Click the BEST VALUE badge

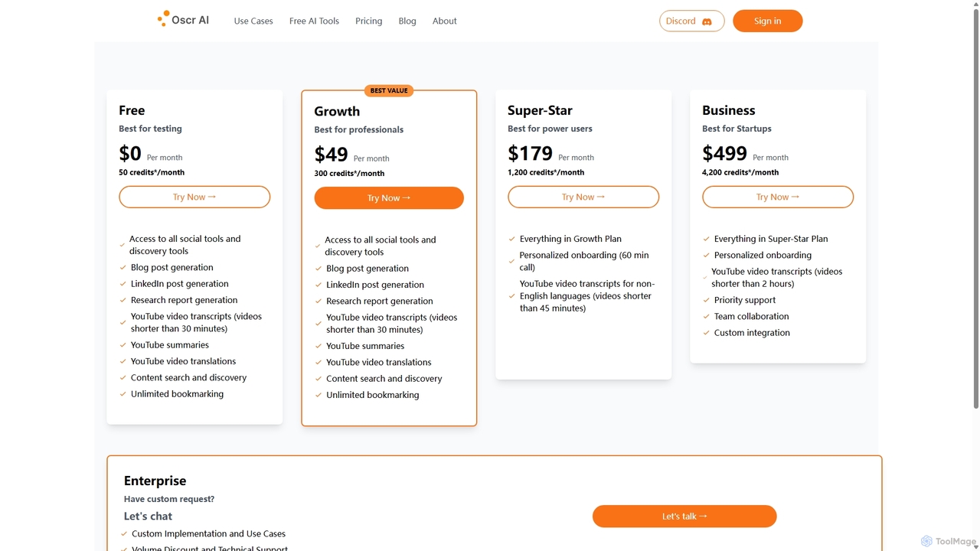pos(389,90)
